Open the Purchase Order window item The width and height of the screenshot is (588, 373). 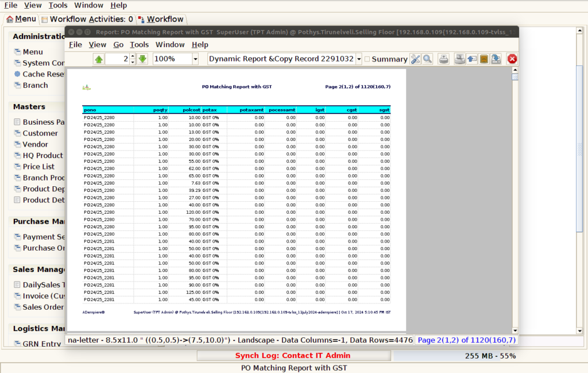[x=39, y=248]
